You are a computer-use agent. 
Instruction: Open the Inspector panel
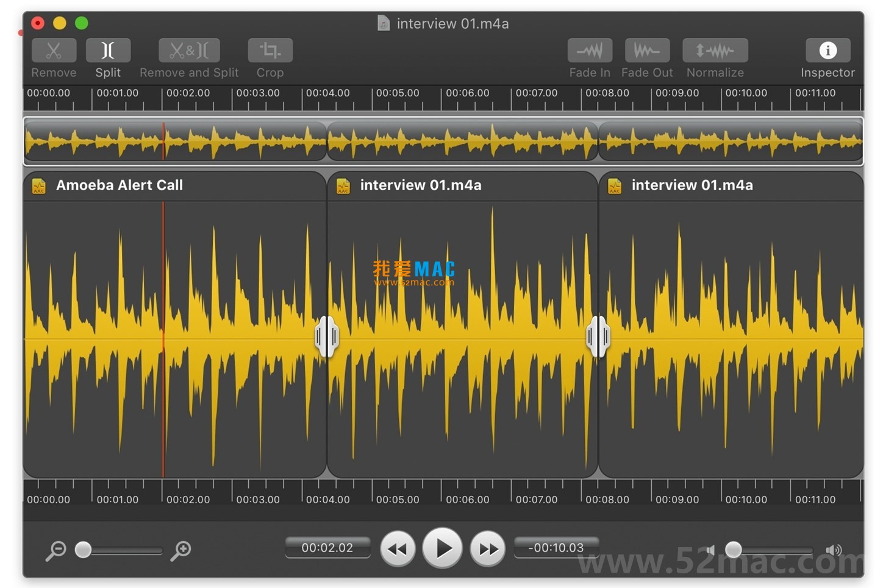click(828, 51)
